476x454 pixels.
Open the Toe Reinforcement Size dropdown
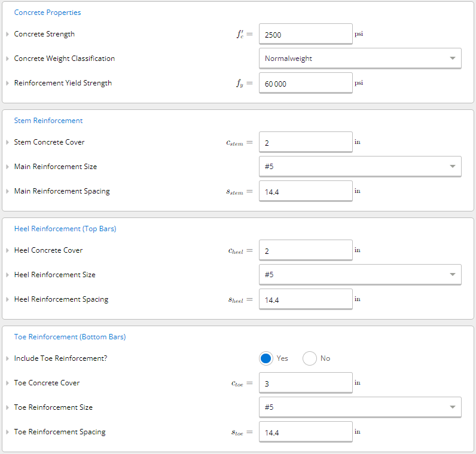tap(359, 407)
